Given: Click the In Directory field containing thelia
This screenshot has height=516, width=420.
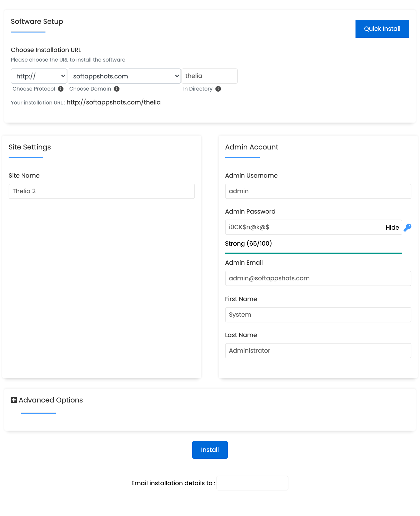Looking at the screenshot, I should pos(209,76).
